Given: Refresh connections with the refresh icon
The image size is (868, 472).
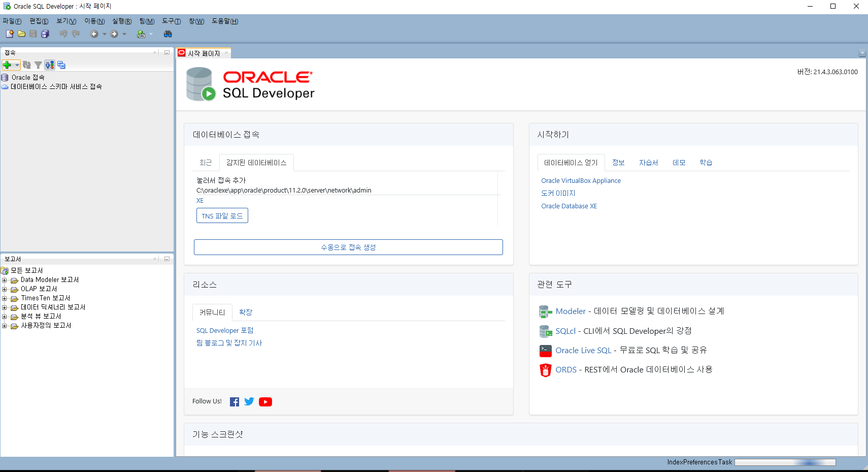Looking at the screenshot, I should pyautogui.click(x=27, y=65).
